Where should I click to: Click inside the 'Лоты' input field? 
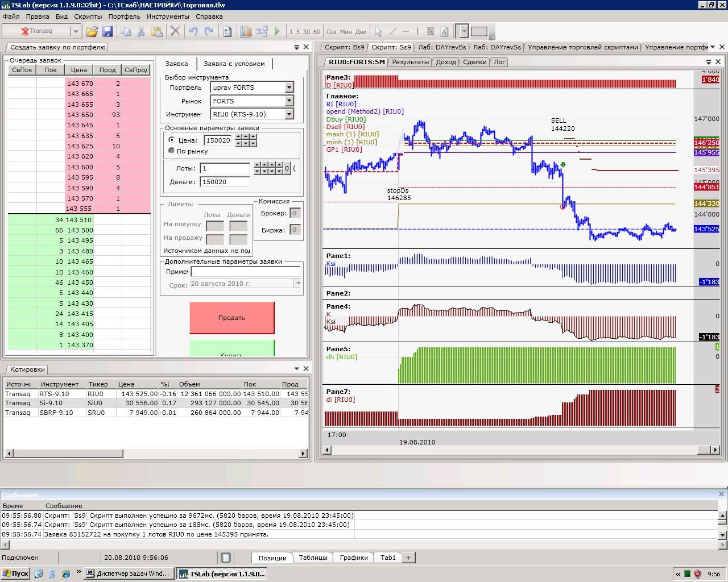click(x=225, y=168)
